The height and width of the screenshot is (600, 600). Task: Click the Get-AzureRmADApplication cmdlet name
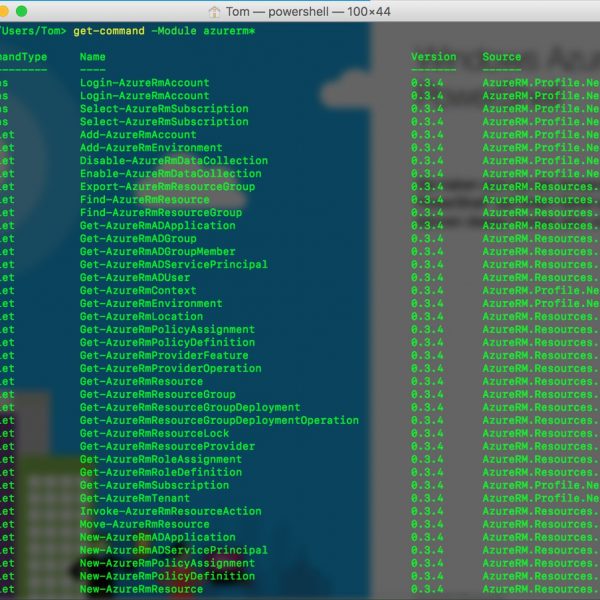click(158, 226)
